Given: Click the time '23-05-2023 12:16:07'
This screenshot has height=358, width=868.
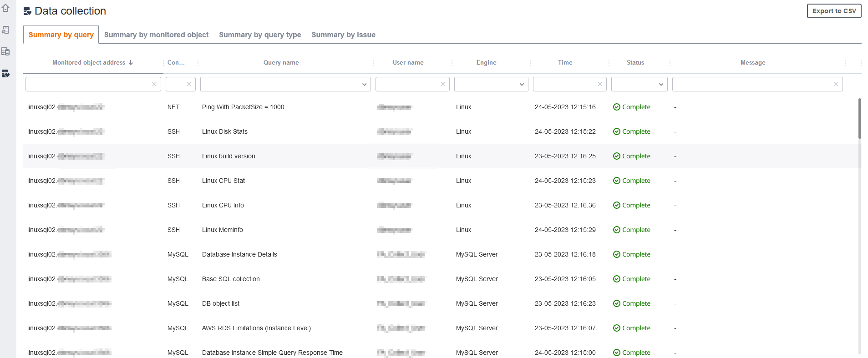Looking at the screenshot, I should pyautogui.click(x=565, y=328).
